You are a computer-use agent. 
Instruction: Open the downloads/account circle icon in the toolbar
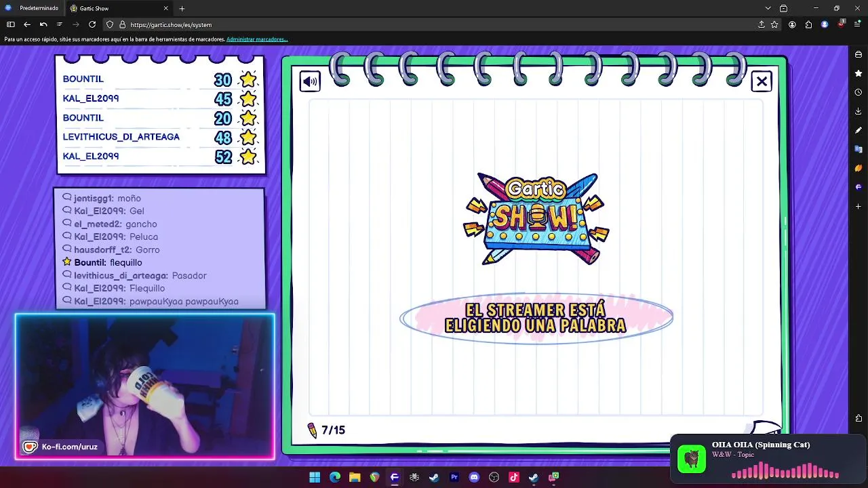point(792,24)
